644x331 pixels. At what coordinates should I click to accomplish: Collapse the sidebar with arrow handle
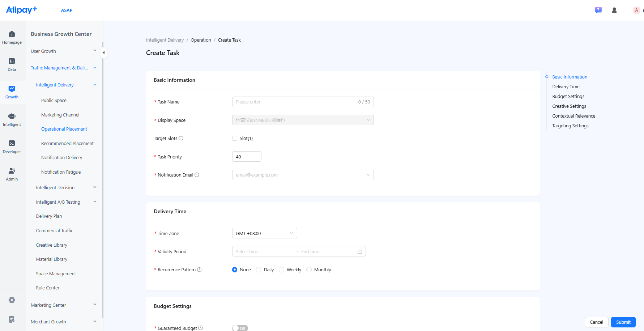tap(103, 52)
